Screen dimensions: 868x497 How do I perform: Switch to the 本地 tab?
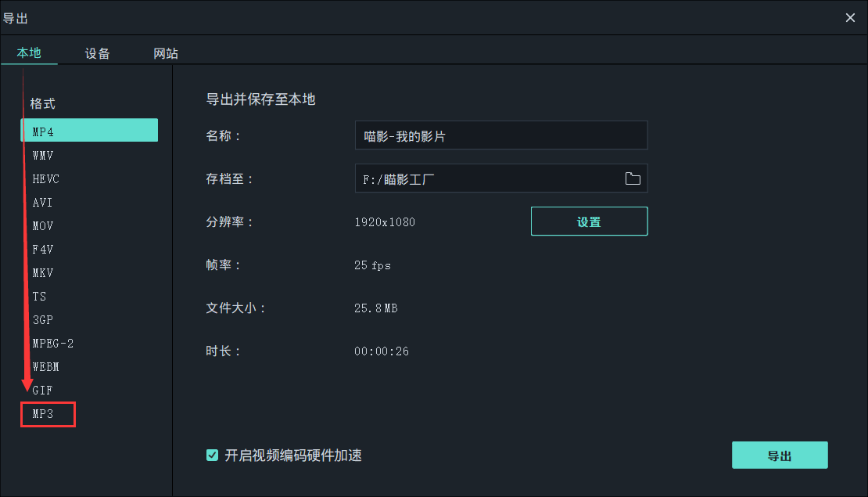pos(29,53)
